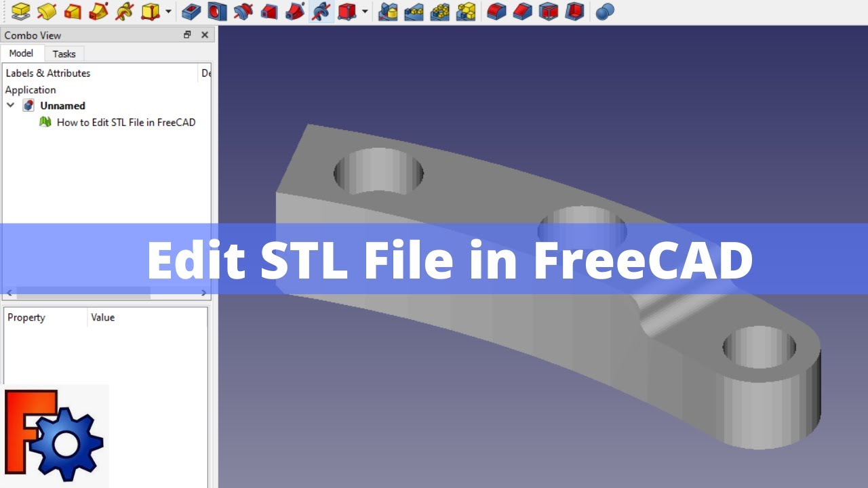Image resolution: width=868 pixels, height=488 pixels.
Task: Choose the Additive Loft tool
Action: [x=73, y=12]
